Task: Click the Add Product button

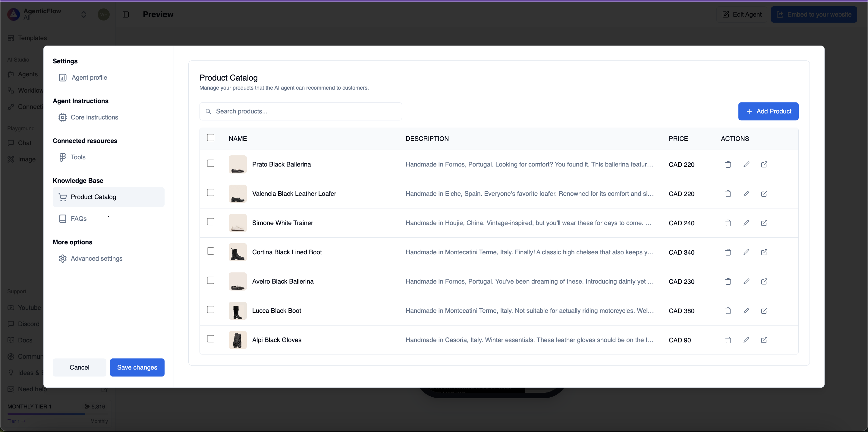Action: [x=768, y=111]
